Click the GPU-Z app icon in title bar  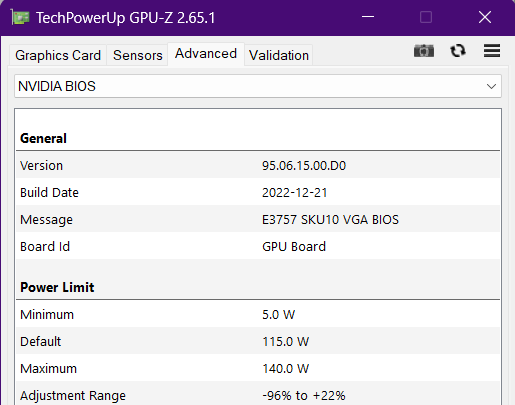pyautogui.click(x=20, y=17)
